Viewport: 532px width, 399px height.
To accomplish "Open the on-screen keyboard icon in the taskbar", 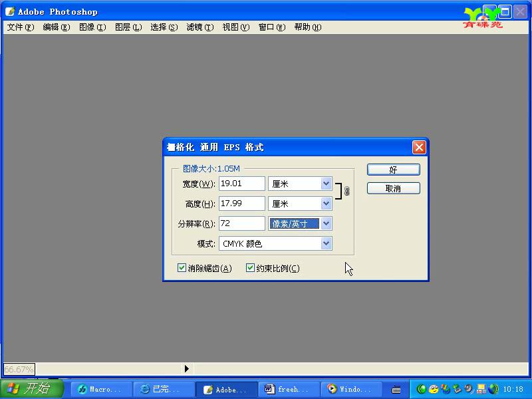I will pos(396,389).
